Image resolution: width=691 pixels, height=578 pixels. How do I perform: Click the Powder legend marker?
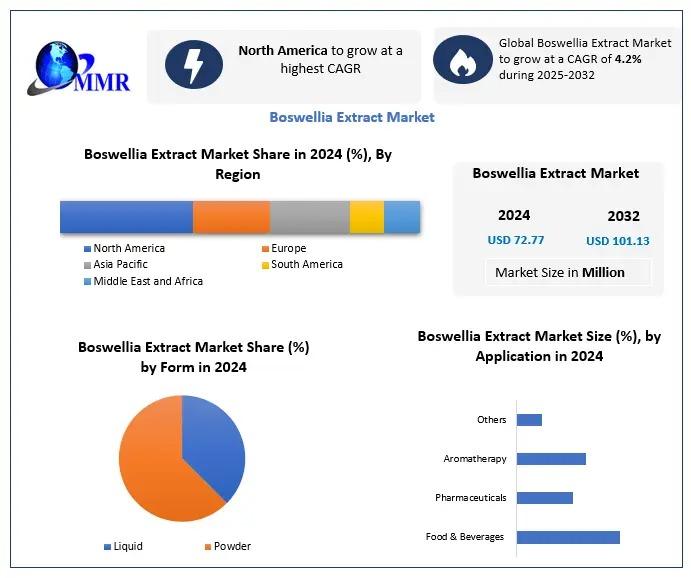(x=208, y=547)
